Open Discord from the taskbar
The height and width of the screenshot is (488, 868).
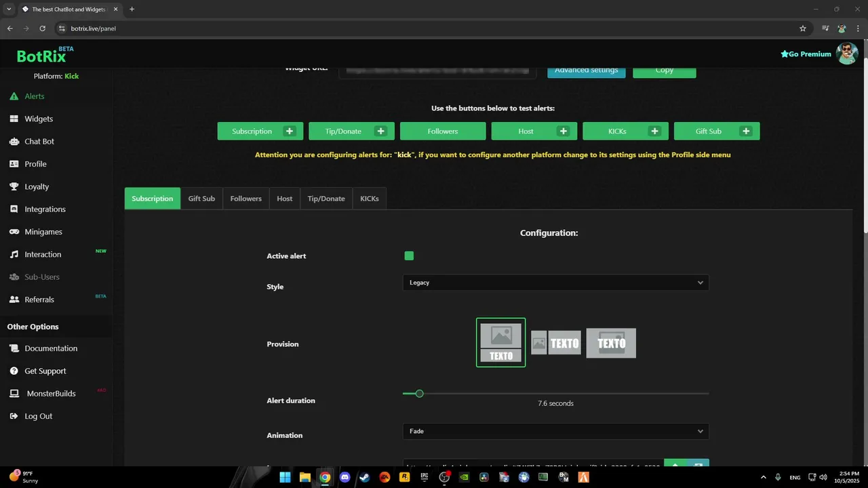pos(345,477)
